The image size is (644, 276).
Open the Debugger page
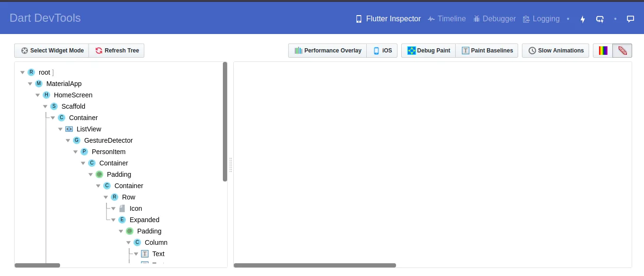coord(494,18)
